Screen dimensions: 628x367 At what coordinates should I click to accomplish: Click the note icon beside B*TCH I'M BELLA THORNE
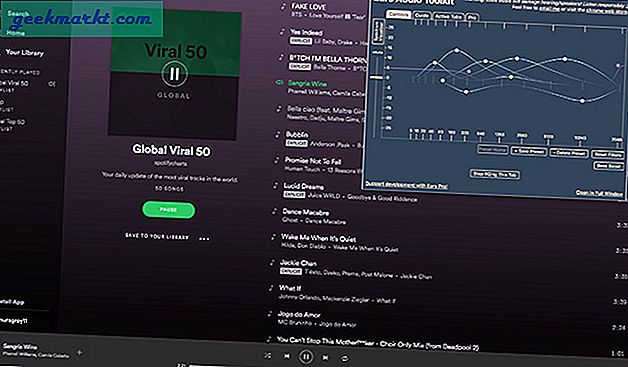pyautogui.click(x=281, y=57)
